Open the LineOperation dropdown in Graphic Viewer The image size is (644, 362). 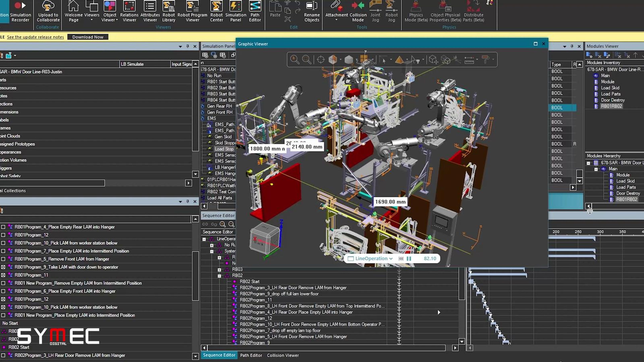point(370,259)
